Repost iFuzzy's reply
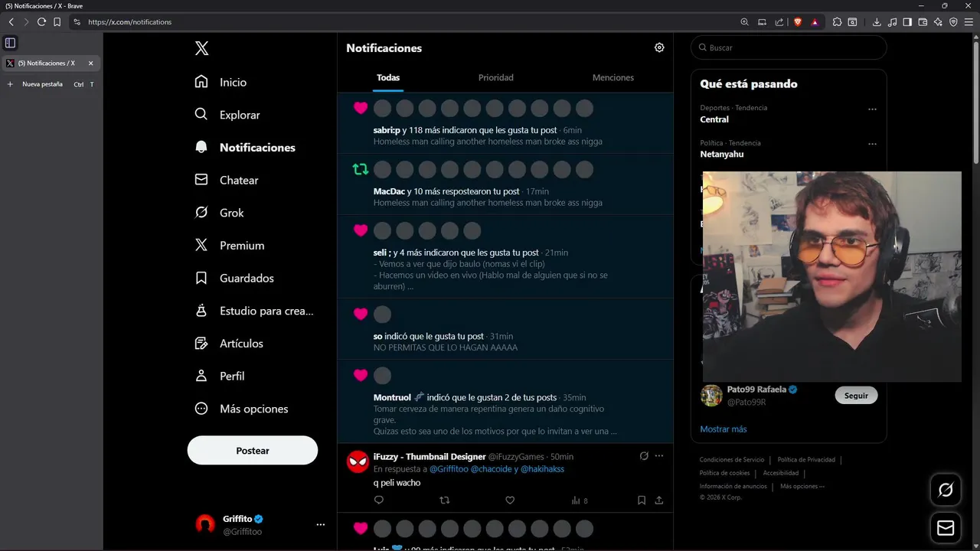980x551 pixels. pyautogui.click(x=445, y=500)
